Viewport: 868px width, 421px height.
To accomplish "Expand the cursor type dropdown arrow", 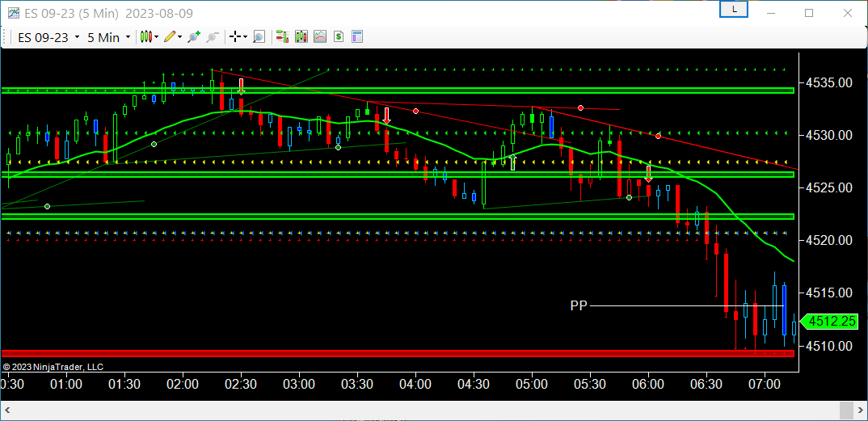I will coord(245,37).
